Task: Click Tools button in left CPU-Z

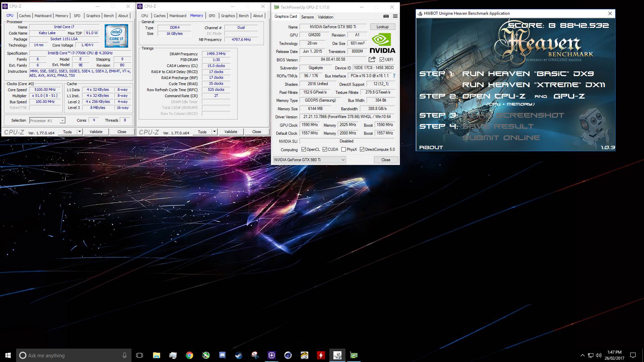Action: (x=67, y=132)
